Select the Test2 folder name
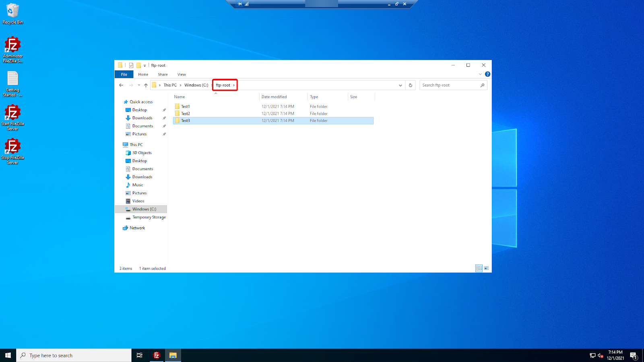Screen dimensions: 644x362 pyautogui.click(x=186, y=114)
